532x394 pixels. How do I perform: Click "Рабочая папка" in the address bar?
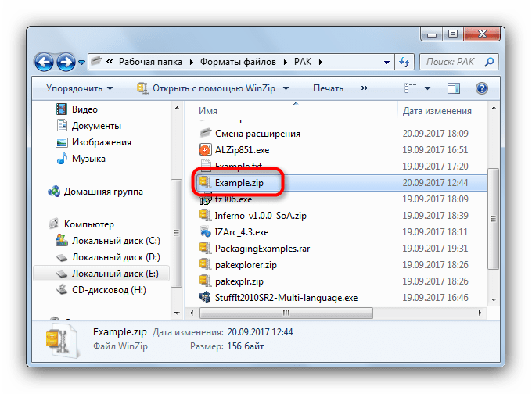(x=150, y=62)
